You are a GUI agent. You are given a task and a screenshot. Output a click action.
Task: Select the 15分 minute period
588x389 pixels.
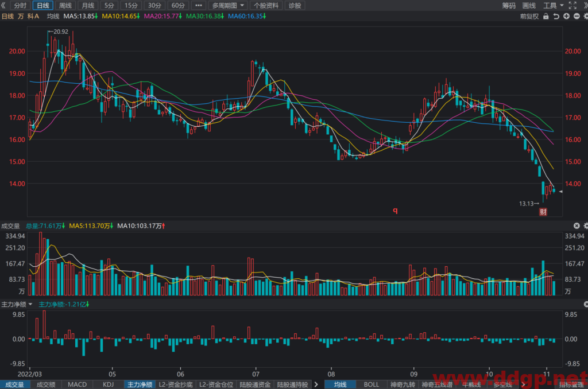tap(131, 6)
